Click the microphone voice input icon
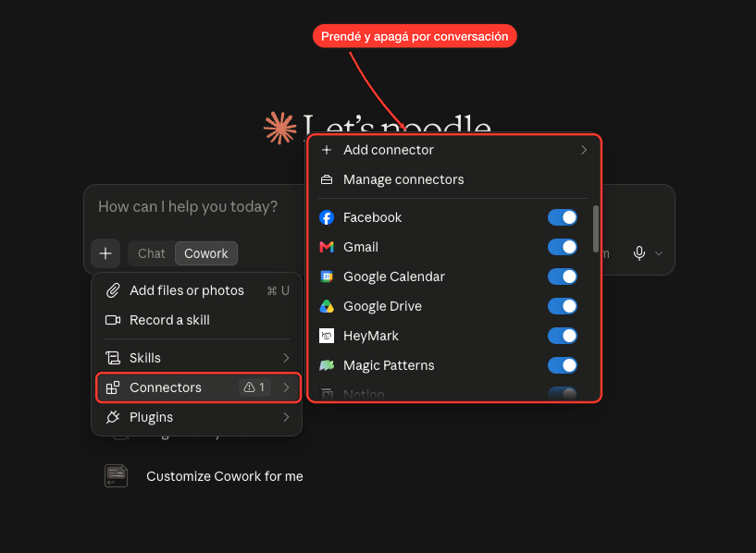This screenshot has height=553, width=756. (638, 252)
